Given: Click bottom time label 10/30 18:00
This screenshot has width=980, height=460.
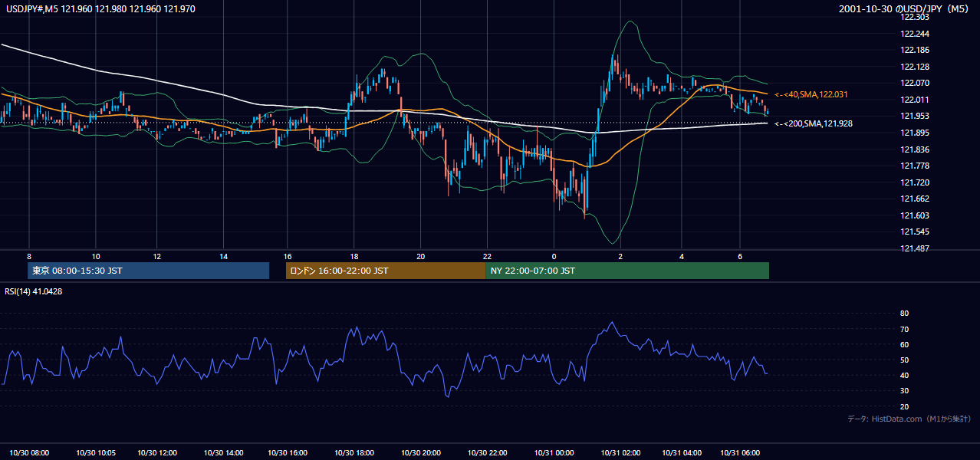Looking at the screenshot, I should (x=354, y=453).
